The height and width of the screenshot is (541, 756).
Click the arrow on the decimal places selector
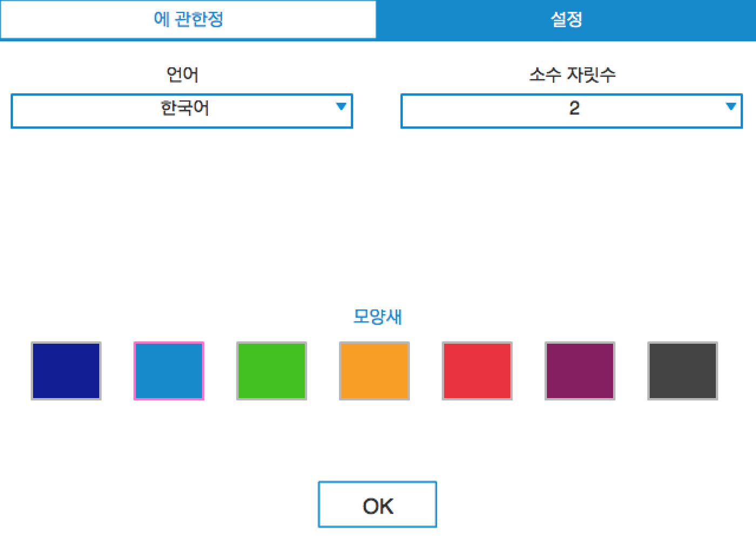[x=732, y=107]
